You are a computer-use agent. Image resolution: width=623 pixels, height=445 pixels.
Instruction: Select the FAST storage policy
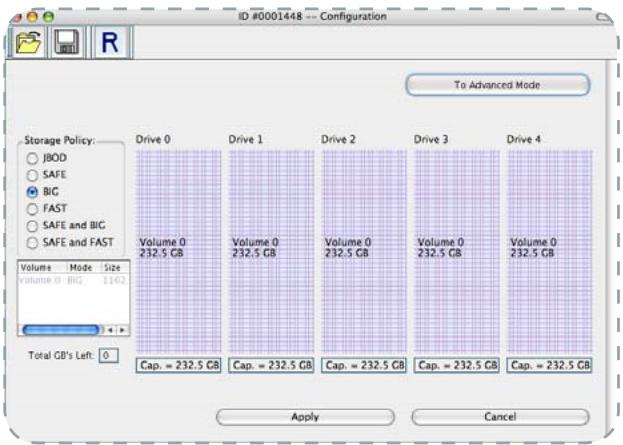pyautogui.click(x=32, y=209)
